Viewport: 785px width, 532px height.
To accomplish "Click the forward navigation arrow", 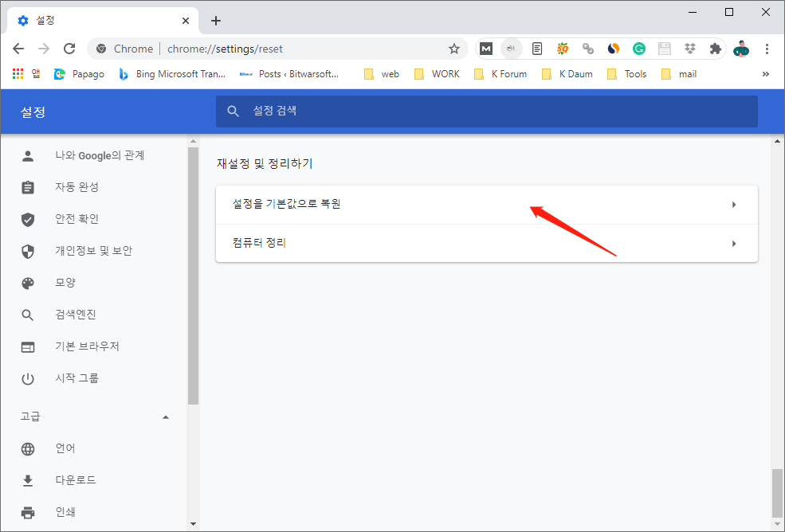I will coord(44,49).
